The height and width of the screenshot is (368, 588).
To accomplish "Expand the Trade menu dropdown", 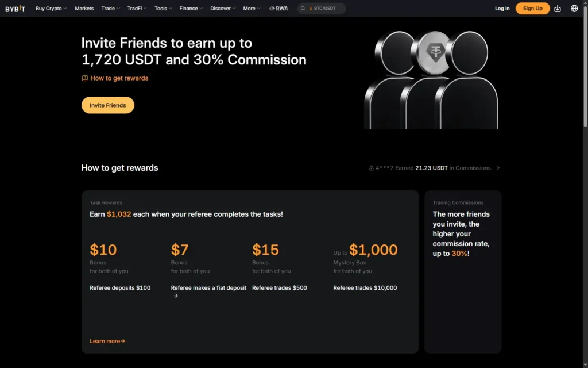I will pos(111,8).
